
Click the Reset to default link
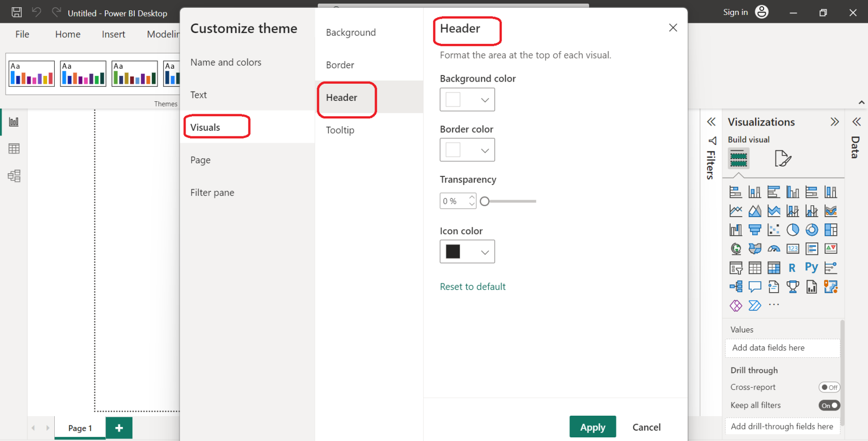(x=473, y=286)
